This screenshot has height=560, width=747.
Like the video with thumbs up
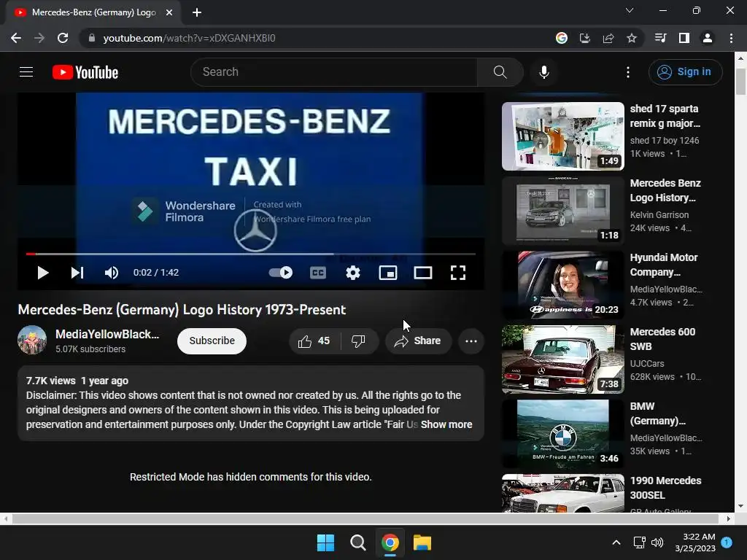314,341
